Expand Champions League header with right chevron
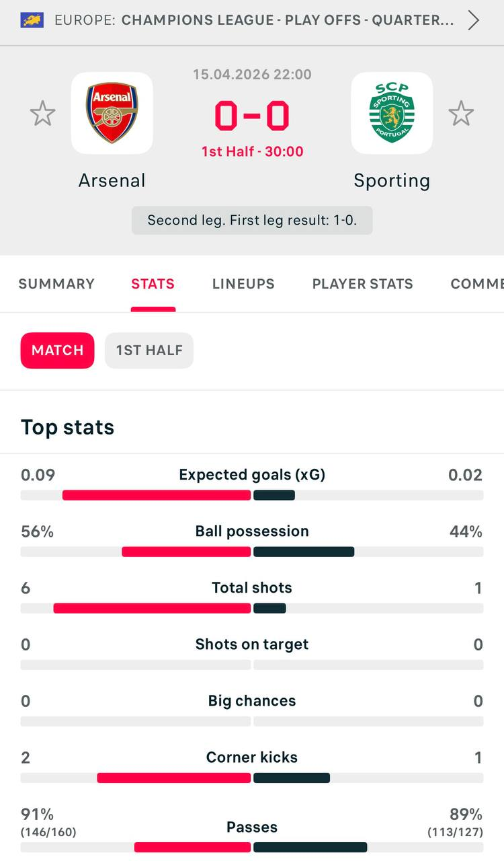The image size is (504, 861). coord(474,20)
